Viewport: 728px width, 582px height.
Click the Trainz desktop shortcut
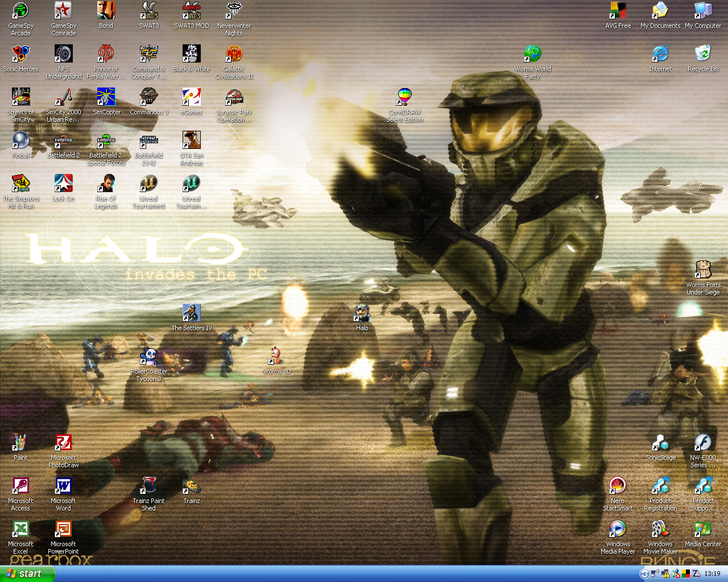pos(192,490)
